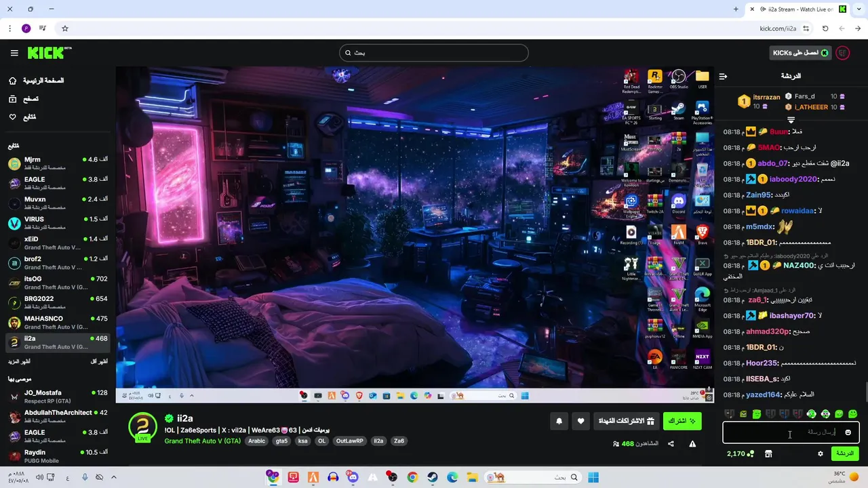Viewport: 868px width, 488px height.
Task: Click username rowaidaa in chat
Action: tap(797, 211)
